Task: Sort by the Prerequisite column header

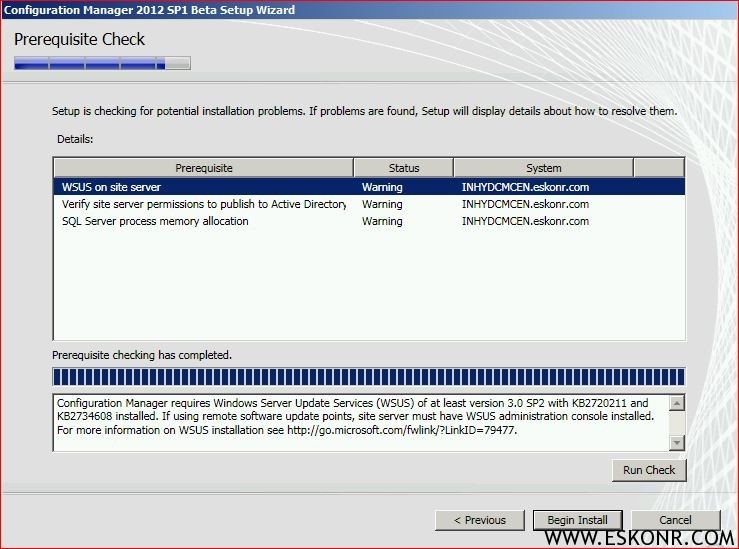Action: [x=204, y=168]
